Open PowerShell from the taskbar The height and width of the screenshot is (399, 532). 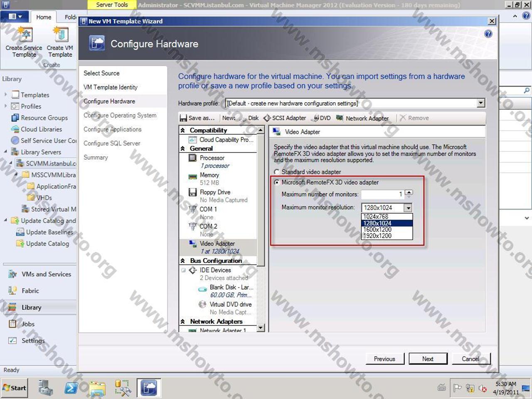click(x=71, y=388)
